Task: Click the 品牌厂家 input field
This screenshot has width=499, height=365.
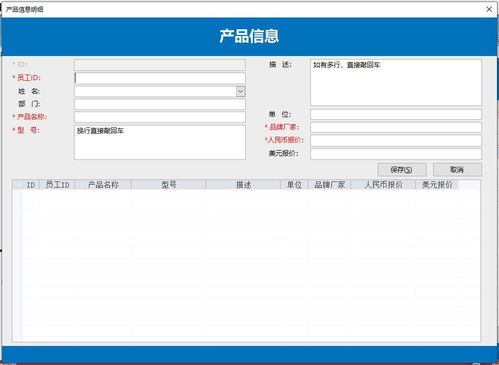Action: pos(396,127)
